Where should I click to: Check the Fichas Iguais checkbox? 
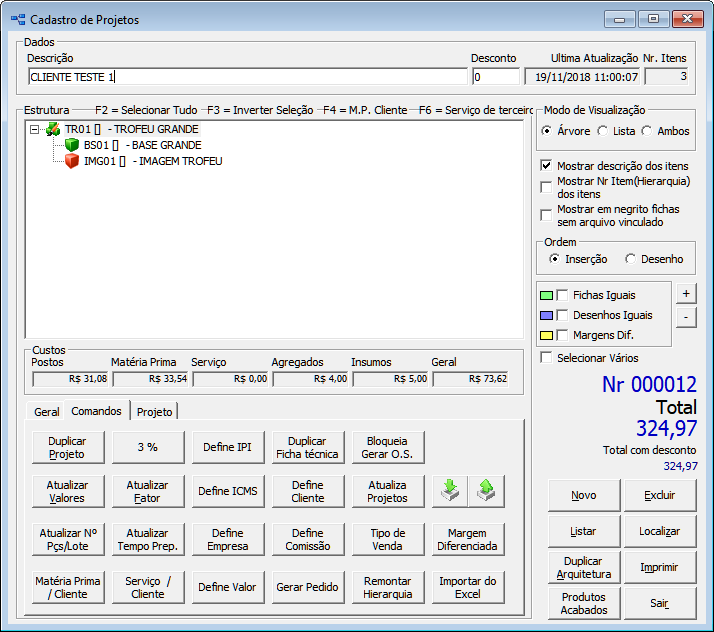click(x=563, y=295)
